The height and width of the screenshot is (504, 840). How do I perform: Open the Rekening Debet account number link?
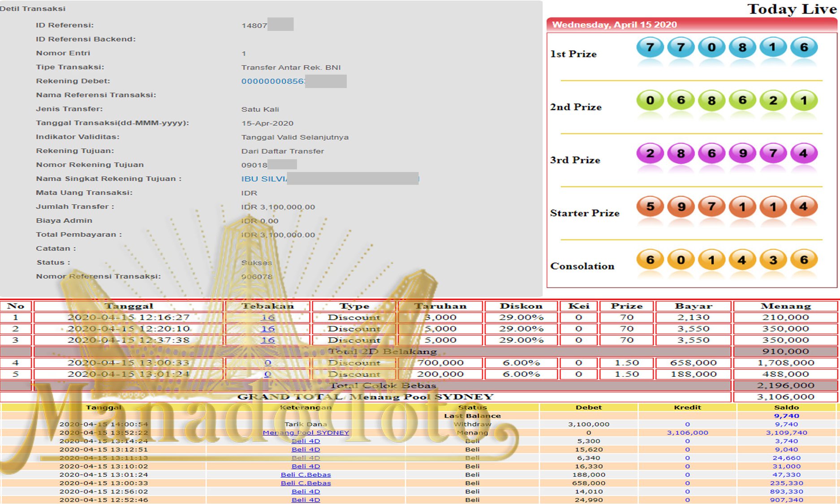(x=274, y=81)
